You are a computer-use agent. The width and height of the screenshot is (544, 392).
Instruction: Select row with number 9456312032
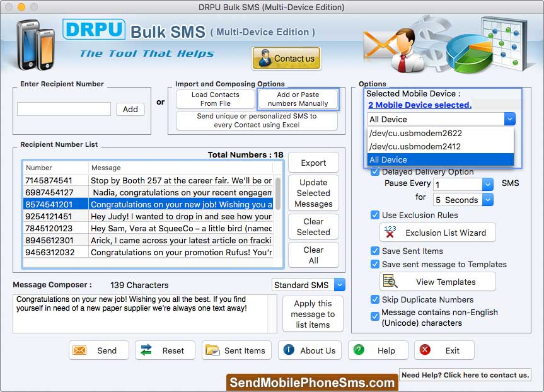[148, 252]
